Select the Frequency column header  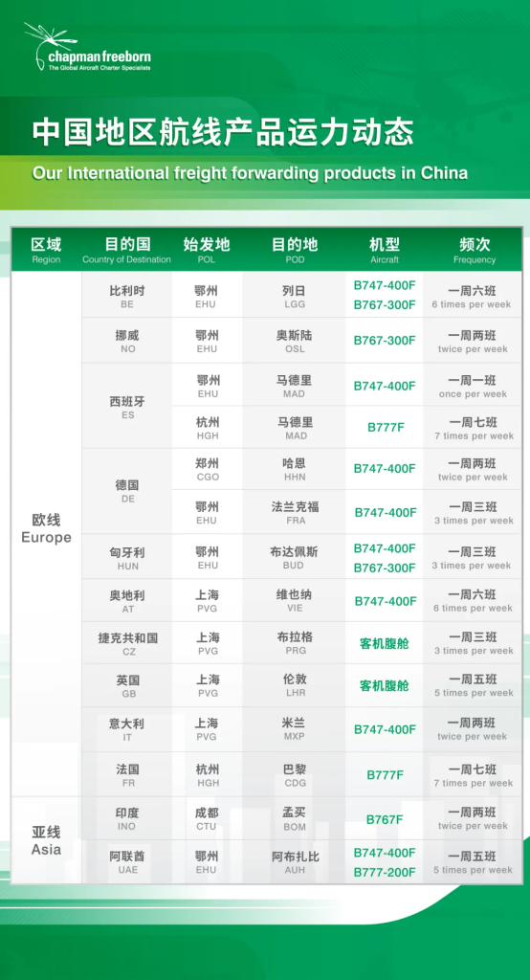474,250
